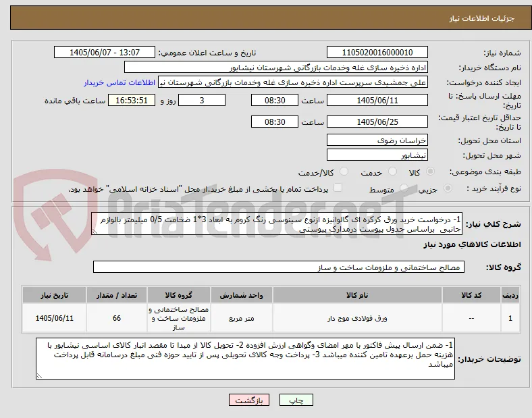This screenshot has width=532, height=418.
Task: Click the ردیف column header
Action: pyautogui.click(x=510, y=295)
